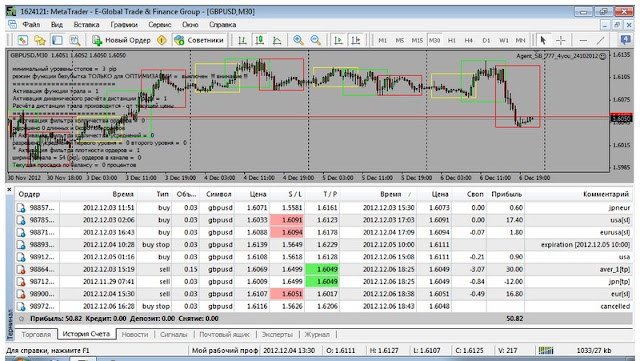Viewport: 640px width, 361px height.
Task: Select the crosshair cursor tool
Action: click(560, 40)
